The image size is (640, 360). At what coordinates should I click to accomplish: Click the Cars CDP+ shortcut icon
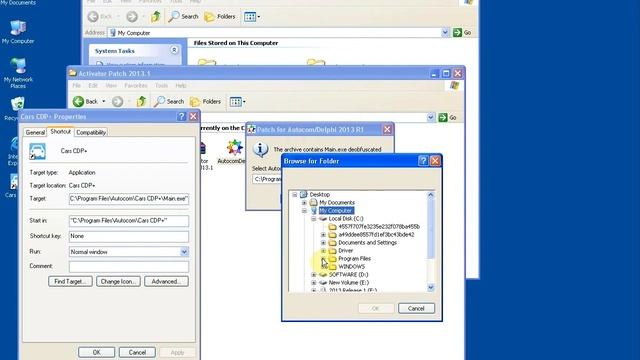pyautogui.click(x=38, y=151)
